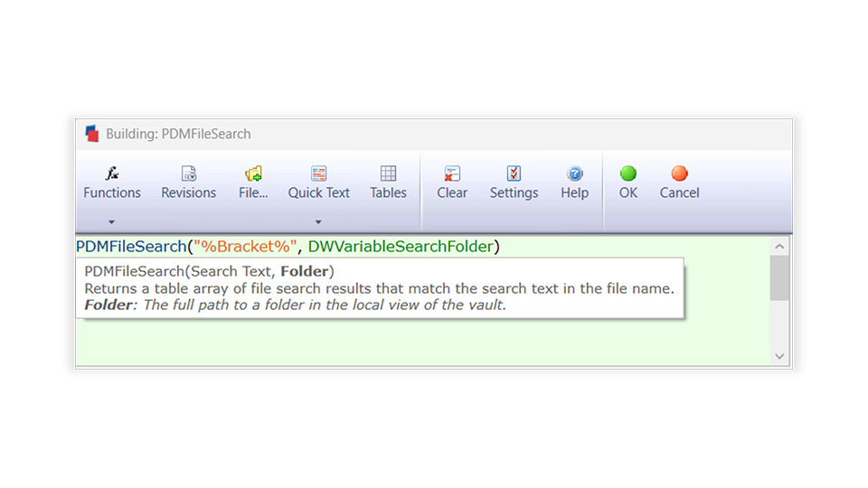Select the Revisions toolbar icon
Screen dimensions: 868x488
pos(189,174)
